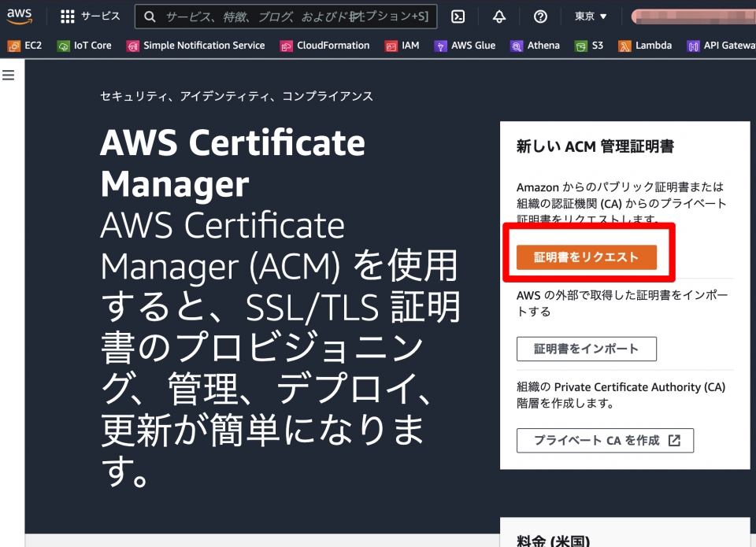Image resolution: width=756 pixels, height=547 pixels.
Task: Launch AWS CloudShell terminal
Action: [458, 16]
